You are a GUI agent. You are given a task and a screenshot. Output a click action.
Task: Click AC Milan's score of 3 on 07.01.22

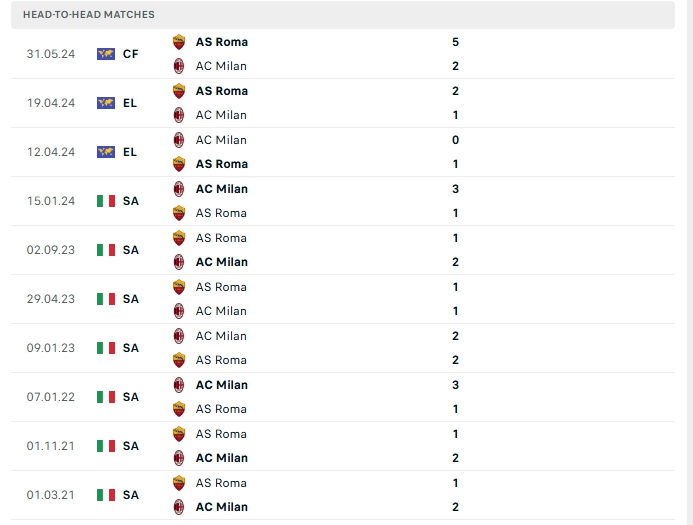tap(455, 385)
